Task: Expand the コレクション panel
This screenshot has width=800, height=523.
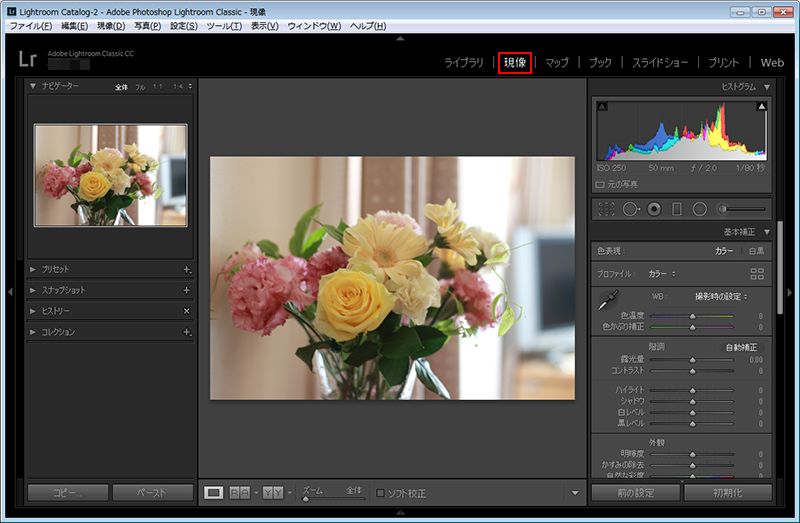Action: tap(33, 332)
